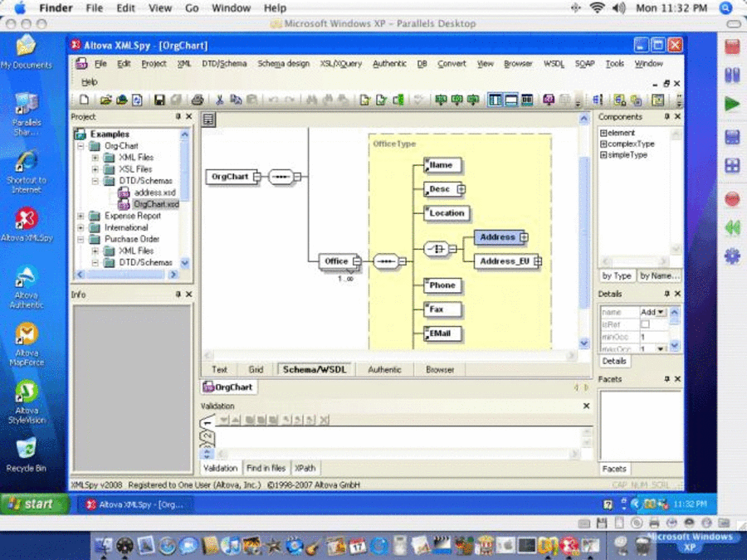Expand the XSL Files folder node
This screenshot has width=747, height=560.
(x=95, y=169)
